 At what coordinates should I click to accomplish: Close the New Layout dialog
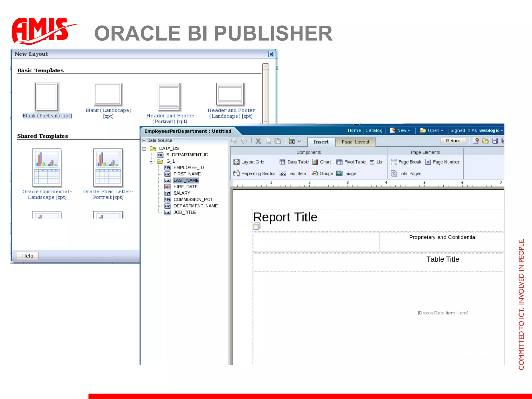point(271,54)
